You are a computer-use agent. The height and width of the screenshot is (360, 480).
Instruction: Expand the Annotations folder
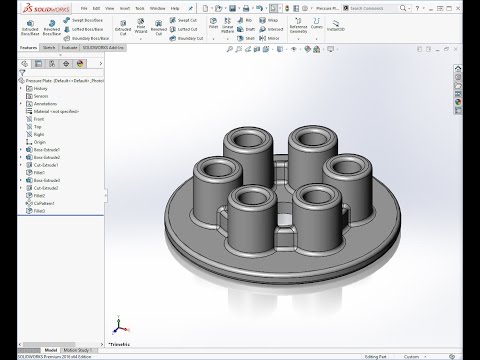pyautogui.click(x=21, y=104)
